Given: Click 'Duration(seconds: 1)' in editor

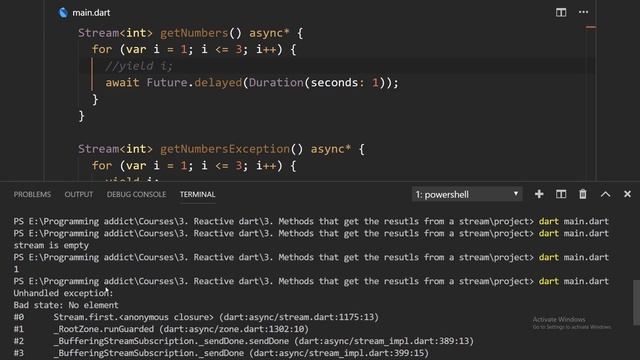Looking at the screenshot, I should point(318,83).
